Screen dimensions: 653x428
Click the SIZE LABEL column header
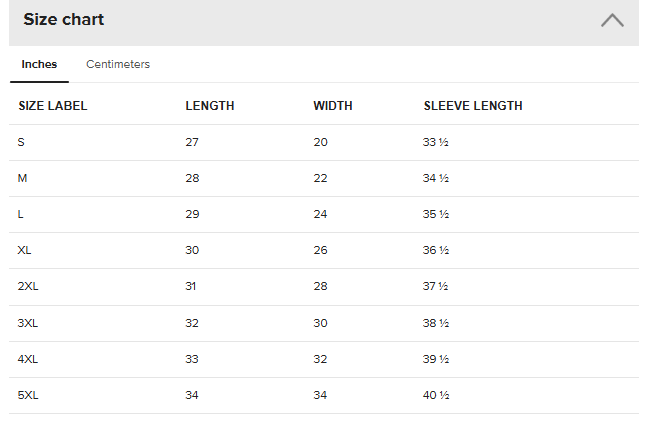(53, 106)
